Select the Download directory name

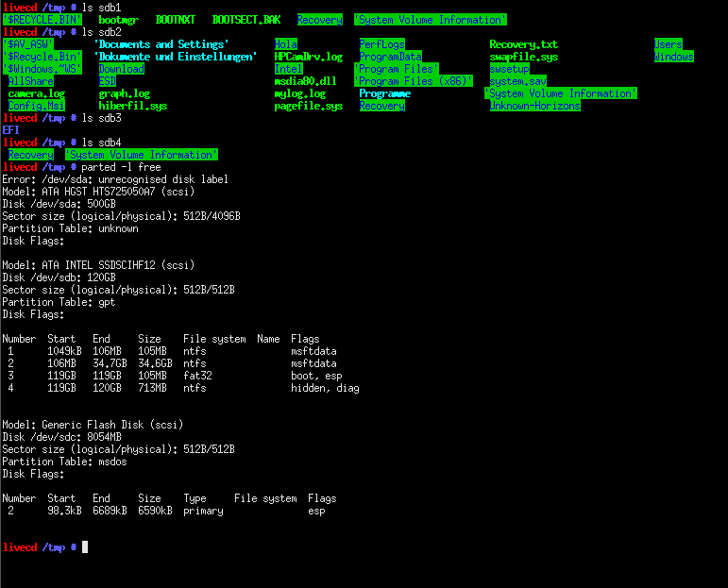pyautogui.click(x=122, y=69)
